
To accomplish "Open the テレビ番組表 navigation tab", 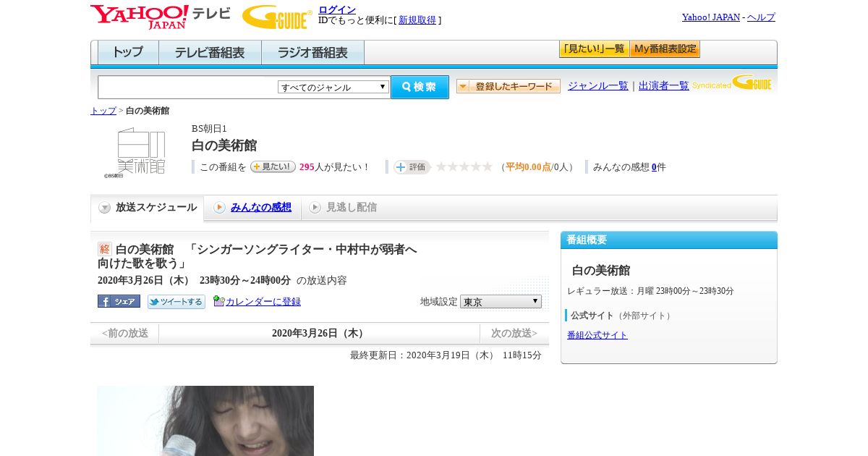I will [210, 52].
